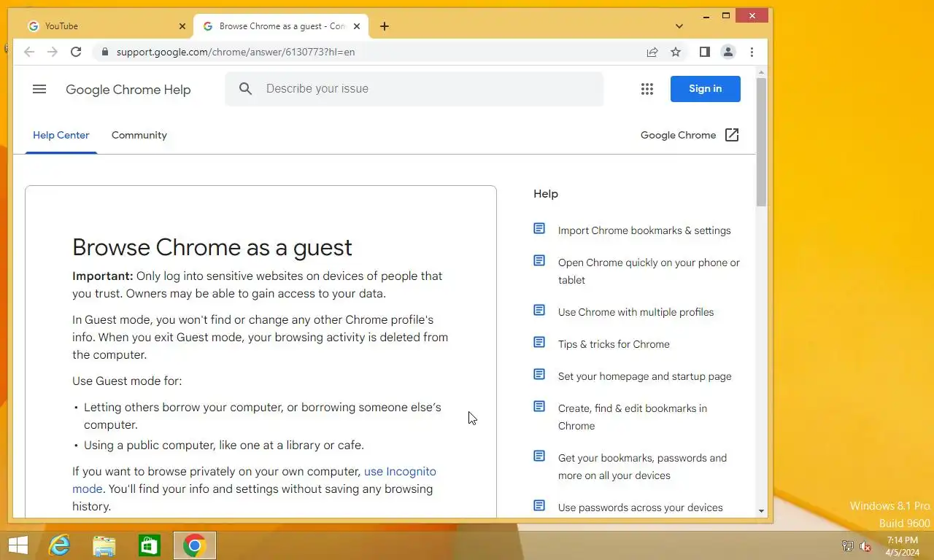View site information lock icon

[105, 52]
